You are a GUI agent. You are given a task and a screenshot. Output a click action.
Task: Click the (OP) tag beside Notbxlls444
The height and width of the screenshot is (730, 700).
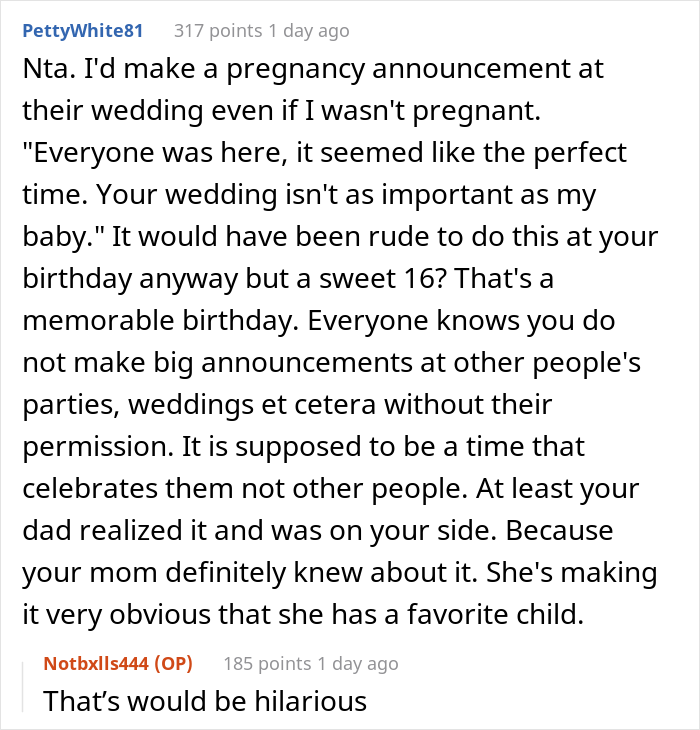170,662
